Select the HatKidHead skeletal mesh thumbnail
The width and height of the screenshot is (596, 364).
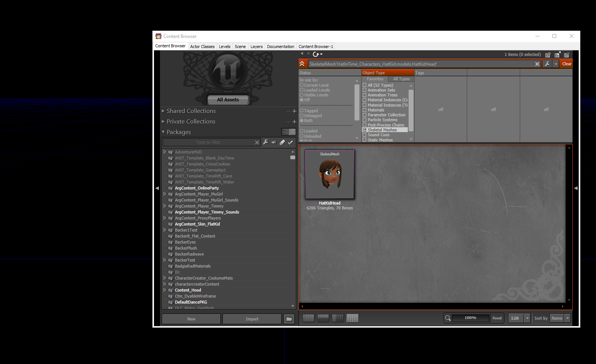330,174
